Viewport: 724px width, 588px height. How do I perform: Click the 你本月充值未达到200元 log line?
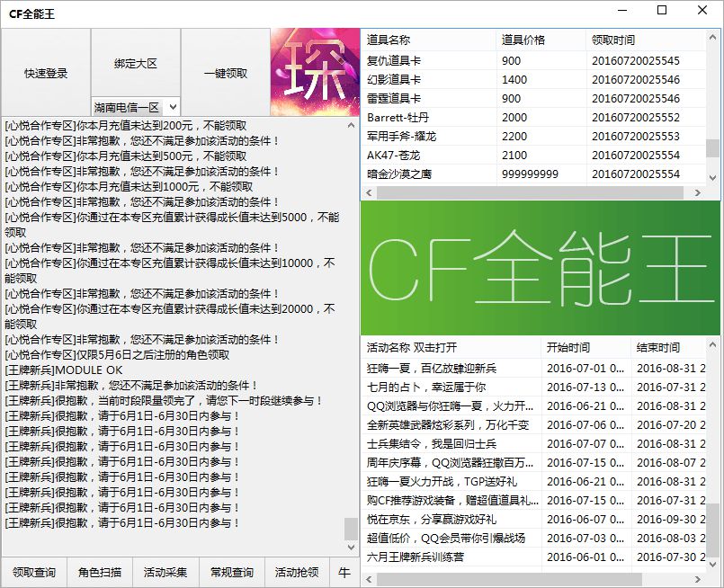coord(126,126)
